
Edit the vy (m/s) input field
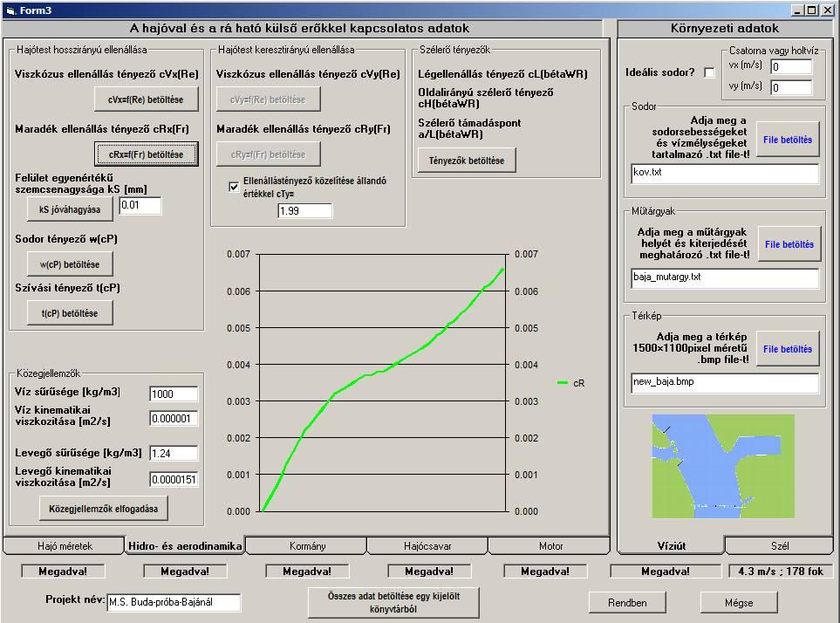(x=791, y=87)
